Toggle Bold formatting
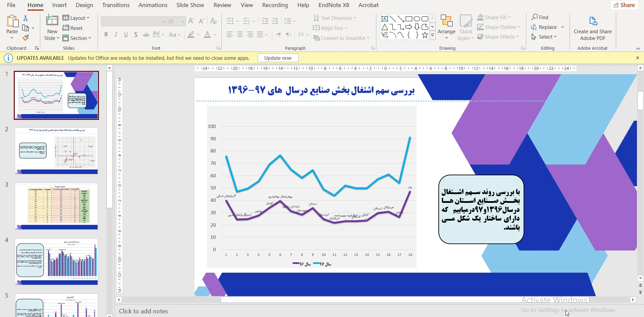 pyautogui.click(x=106, y=35)
